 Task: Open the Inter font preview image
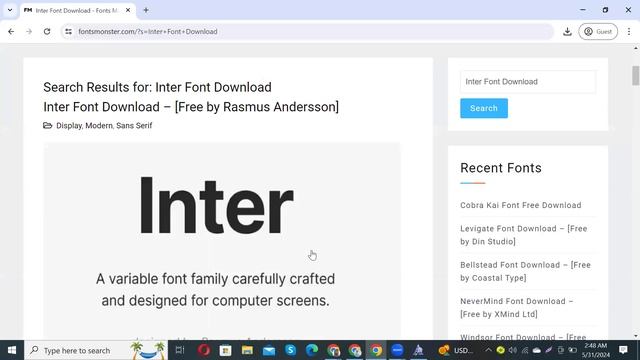pos(222,241)
